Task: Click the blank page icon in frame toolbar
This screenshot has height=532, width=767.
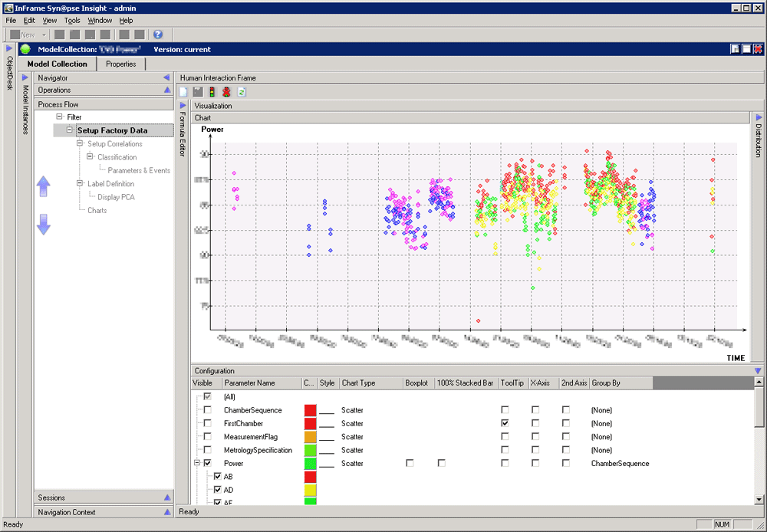Action: pyautogui.click(x=183, y=92)
